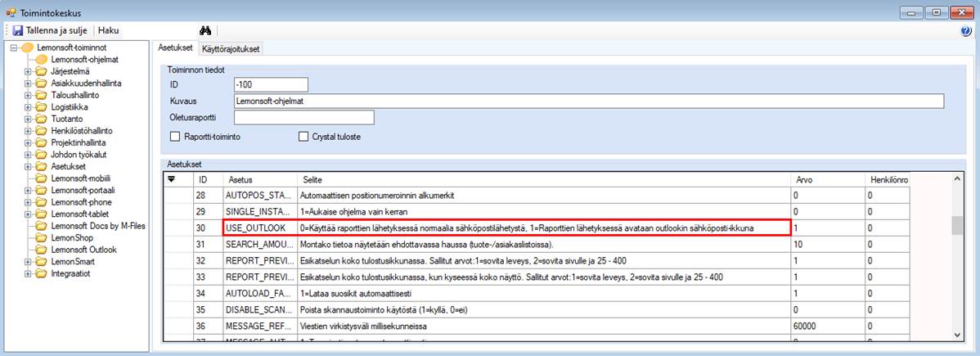980x356 pixels.
Task: Click the Lemonsoft-tablet folder icon
Action: pos(41,214)
